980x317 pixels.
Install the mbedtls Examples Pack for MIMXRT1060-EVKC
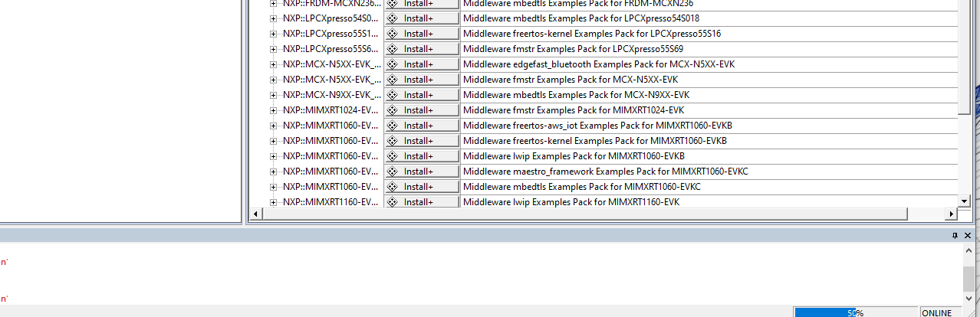click(x=421, y=187)
